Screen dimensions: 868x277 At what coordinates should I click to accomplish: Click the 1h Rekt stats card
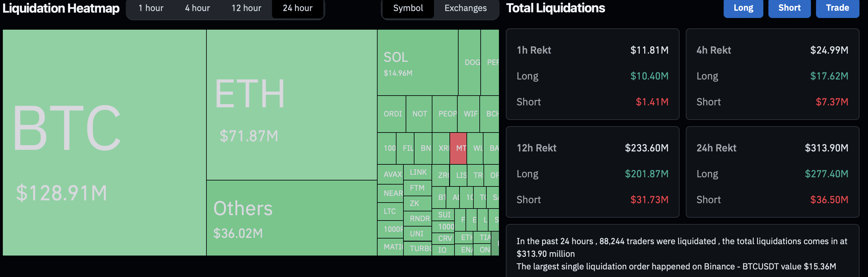pyautogui.click(x=592, y=74)
